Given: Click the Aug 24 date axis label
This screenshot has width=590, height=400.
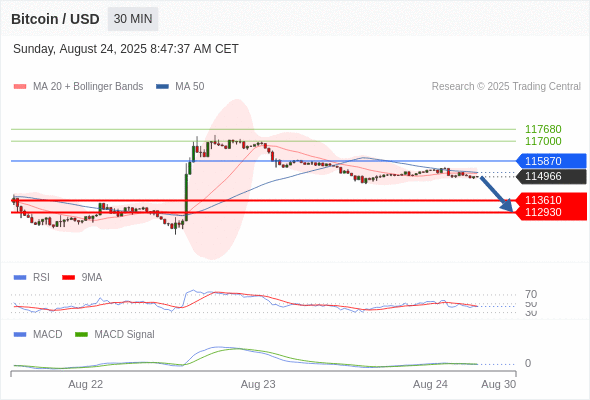Looking at the screenshot, I should coord(430,384).
